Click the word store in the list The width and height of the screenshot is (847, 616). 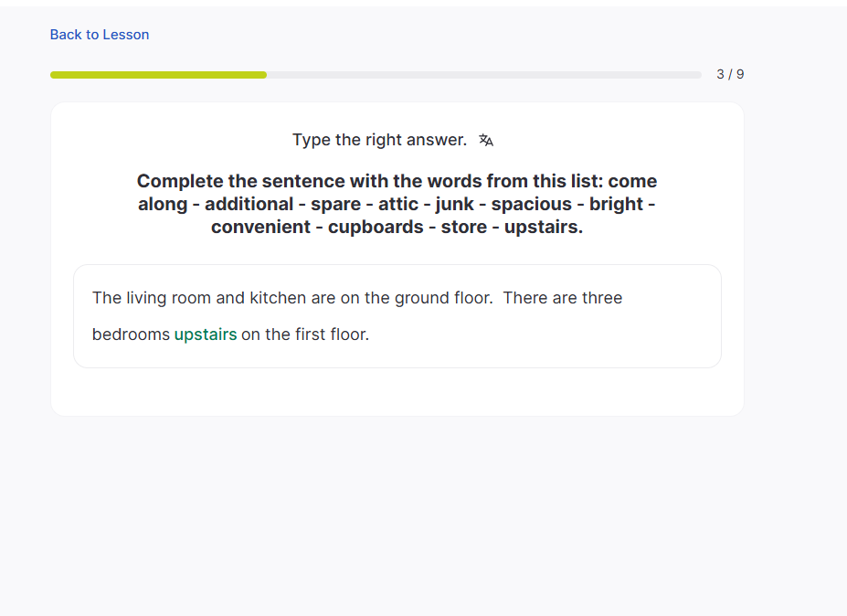(x=464, y=227)
